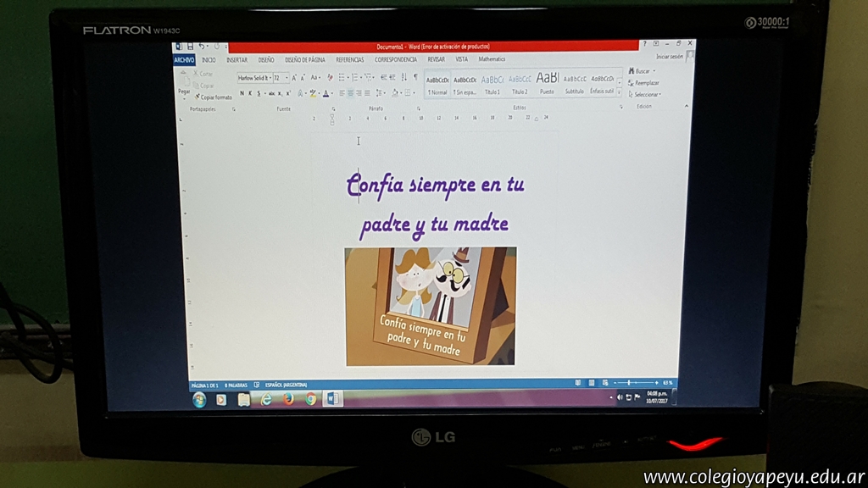Expand the Estilos gallery more arrow
The image size is (868, 488).
click(620, 91)
